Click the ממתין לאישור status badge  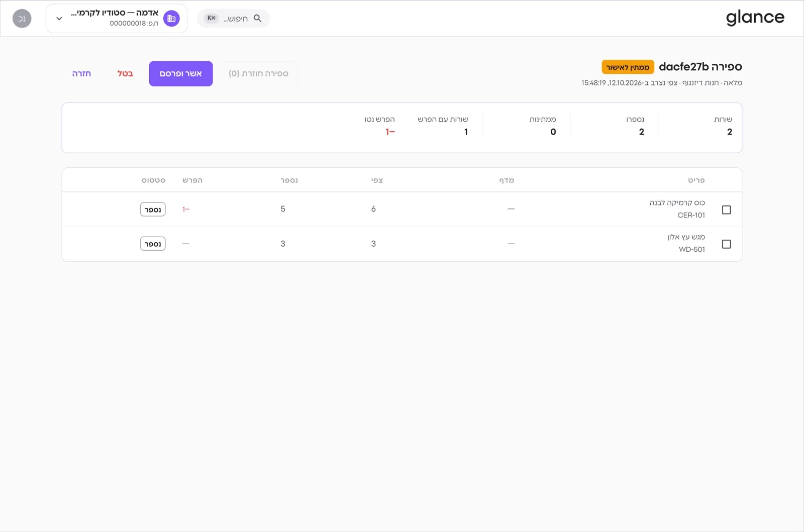coord(628,67)
